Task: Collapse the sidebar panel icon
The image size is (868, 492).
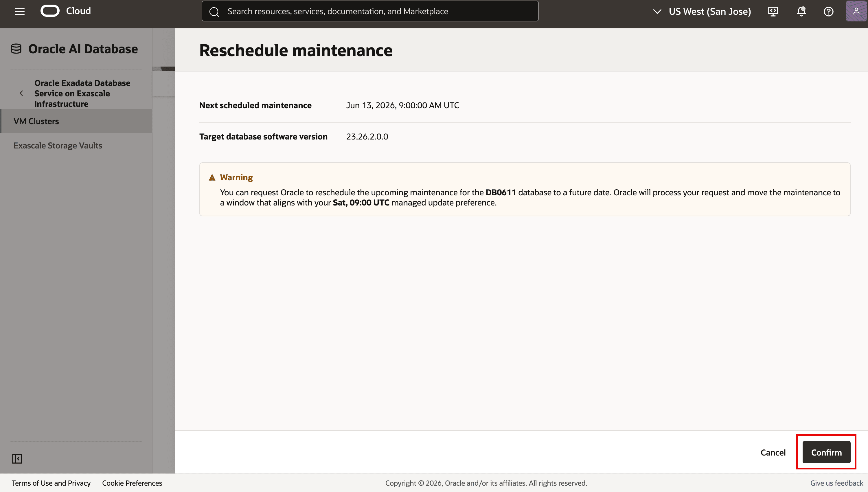Action: pyautogui.click(x=17, y=458)
